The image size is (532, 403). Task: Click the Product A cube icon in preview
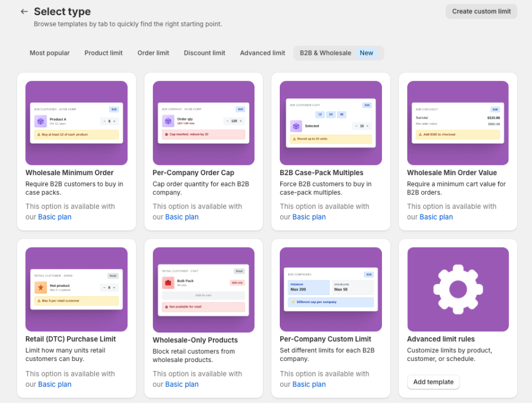tap(40, 121)
